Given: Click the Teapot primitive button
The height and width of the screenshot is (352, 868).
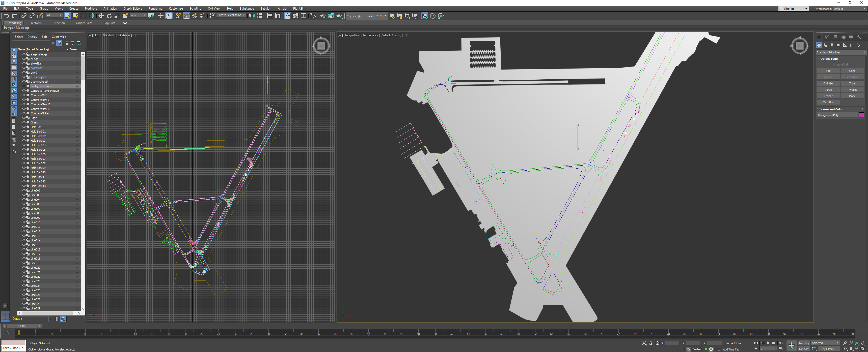Looking at the screenshot, I should coord(828,96).
